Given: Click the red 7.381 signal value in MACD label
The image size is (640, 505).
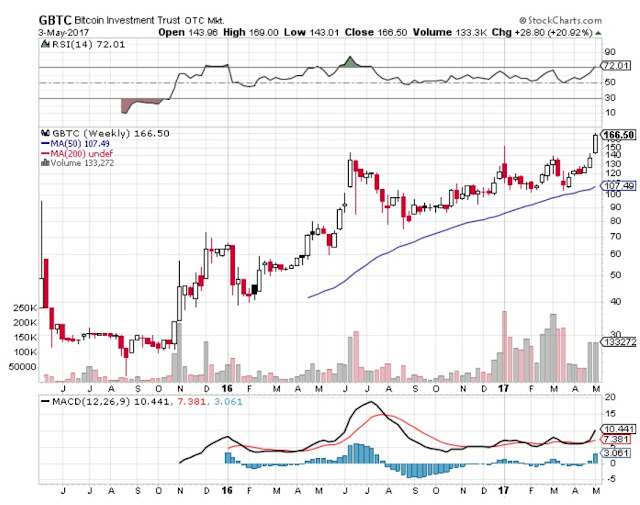Looking at the screenshot, I should 192,402.
